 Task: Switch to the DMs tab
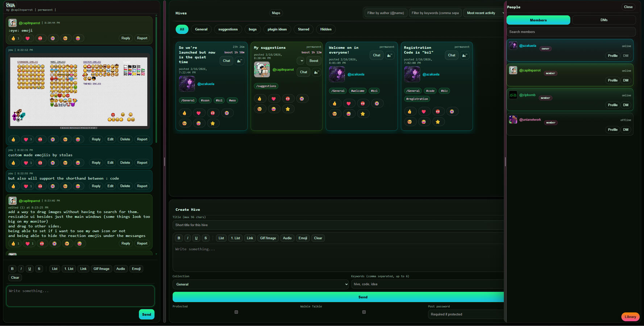(603, 20)
